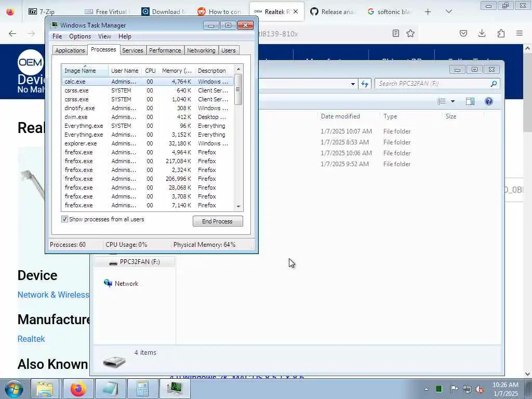
Task: Select PPC32FAN (F:) drive in Explorer
Action: tap(135, 262)
